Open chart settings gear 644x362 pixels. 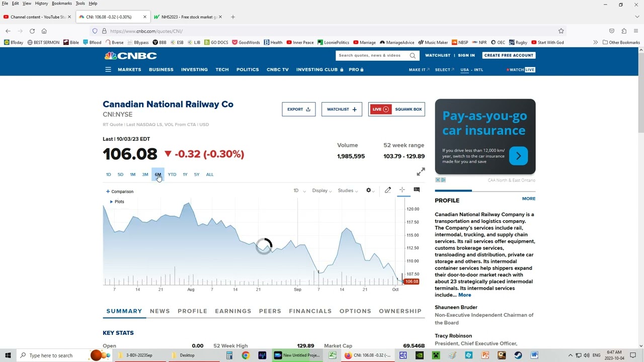pos(368,190)
